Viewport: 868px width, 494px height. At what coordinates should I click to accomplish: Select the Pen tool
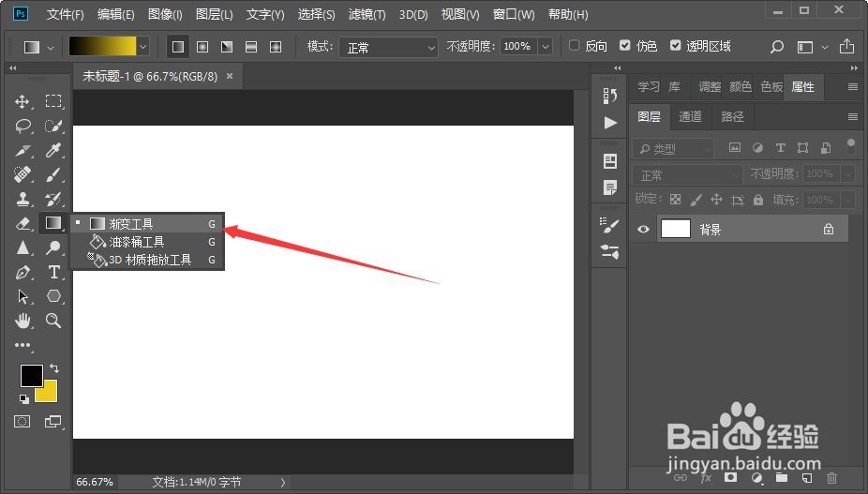pos(22,272)
